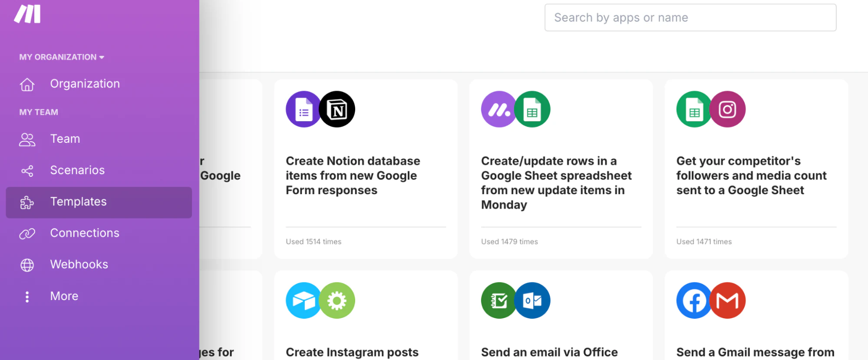Open the 'Send an email via Office' template

(x=561, y=316)
